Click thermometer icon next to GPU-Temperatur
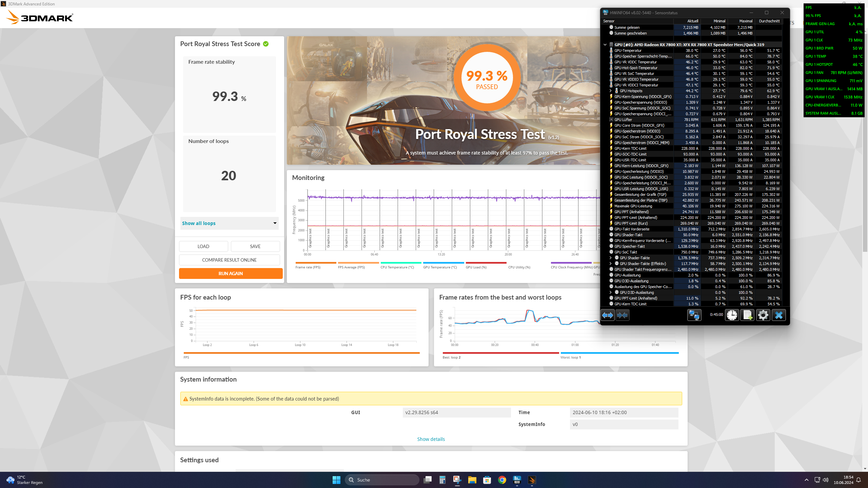Viewport: 868px width, 488px height. point(611,50)
